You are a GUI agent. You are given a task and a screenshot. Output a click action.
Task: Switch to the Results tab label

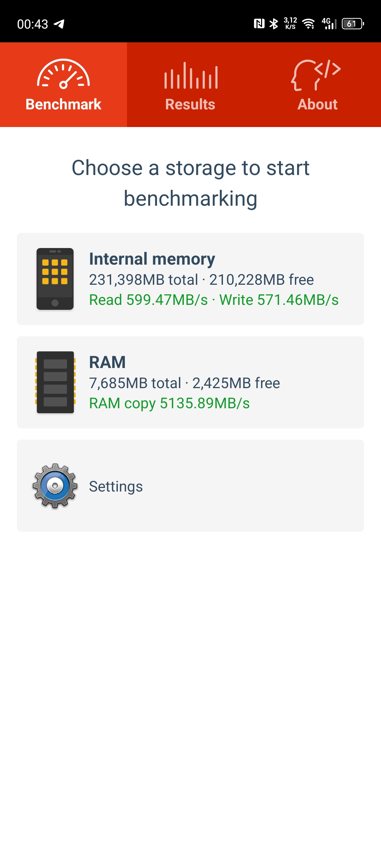click(190, 104)
